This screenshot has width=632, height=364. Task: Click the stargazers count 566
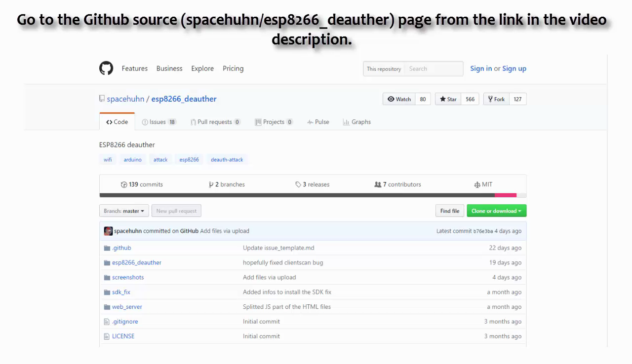pos(470,99)
